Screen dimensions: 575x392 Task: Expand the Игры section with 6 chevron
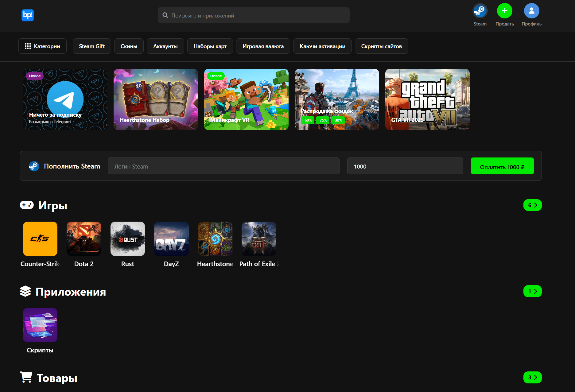pyautogui.click(x=532, y=205)
